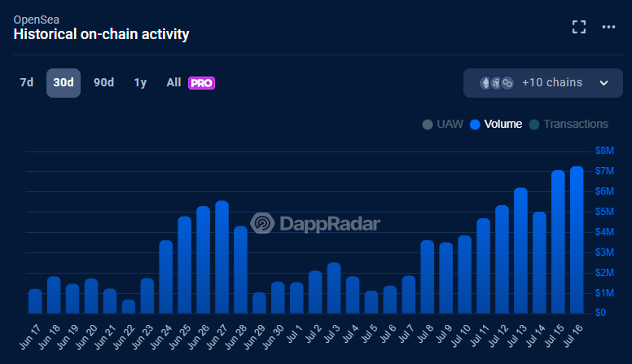Click the Jul 13 volume bar
This screenshot has height=364, width=632.
(520, 251)
